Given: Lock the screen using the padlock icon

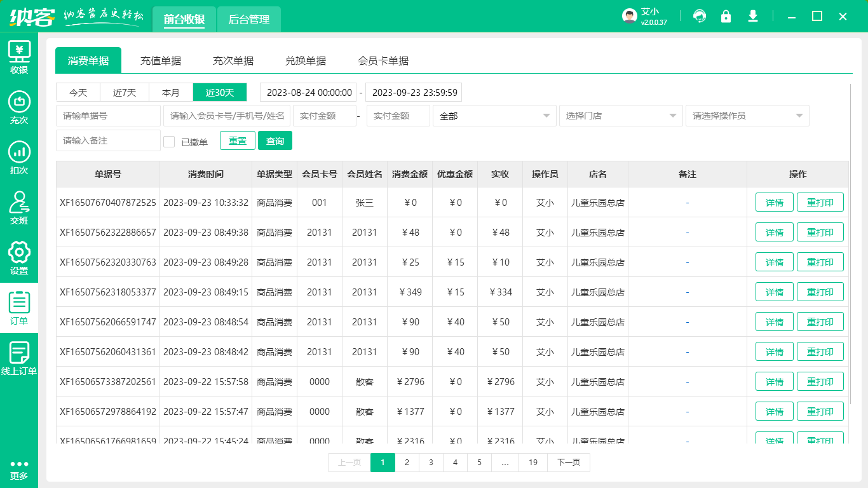Looking at the screenshot, I should [x=726, y=16].
